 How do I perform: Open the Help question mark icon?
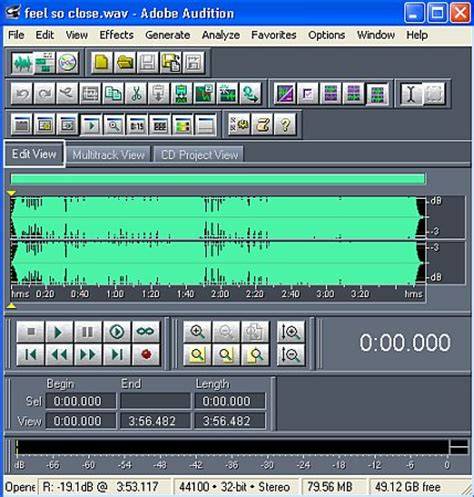click(x=285, y=125)
